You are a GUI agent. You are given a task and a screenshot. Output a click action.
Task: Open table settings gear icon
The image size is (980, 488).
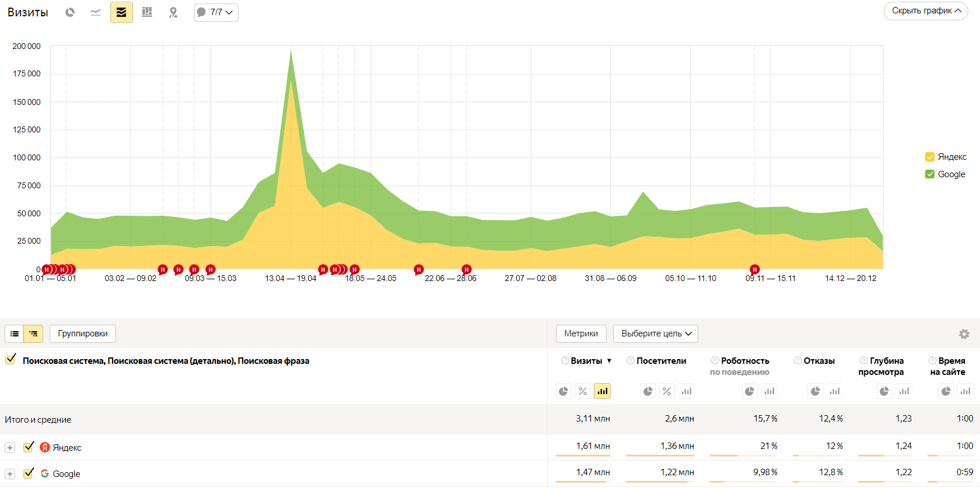[x=964, y=334]
